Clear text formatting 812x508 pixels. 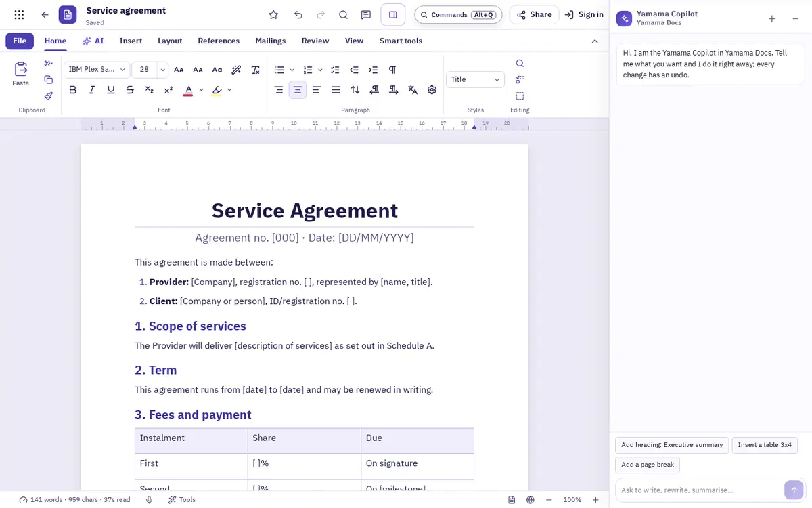(x=255, y=70)
